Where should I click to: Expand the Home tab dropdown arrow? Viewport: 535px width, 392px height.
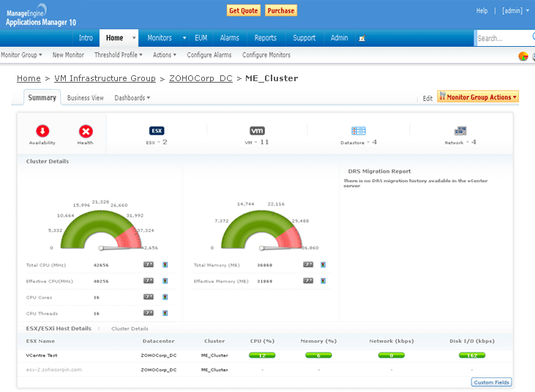point(134,38)
